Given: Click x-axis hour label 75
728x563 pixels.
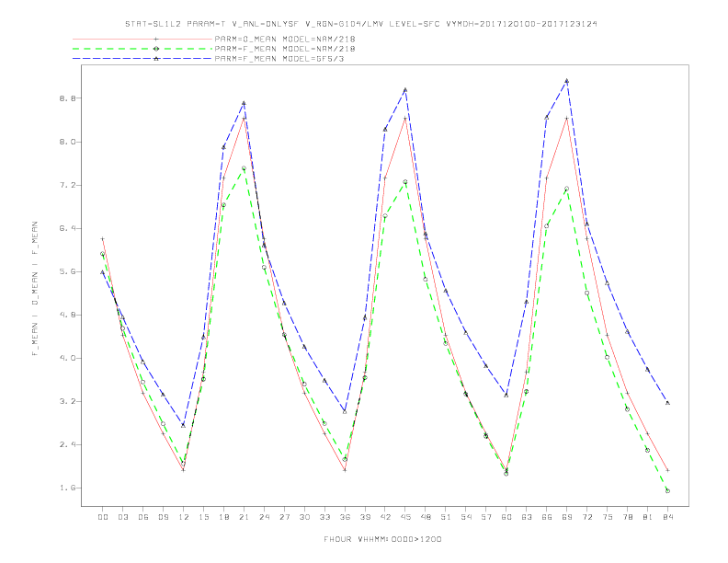Looking at the screenshot, I should 608,517.
